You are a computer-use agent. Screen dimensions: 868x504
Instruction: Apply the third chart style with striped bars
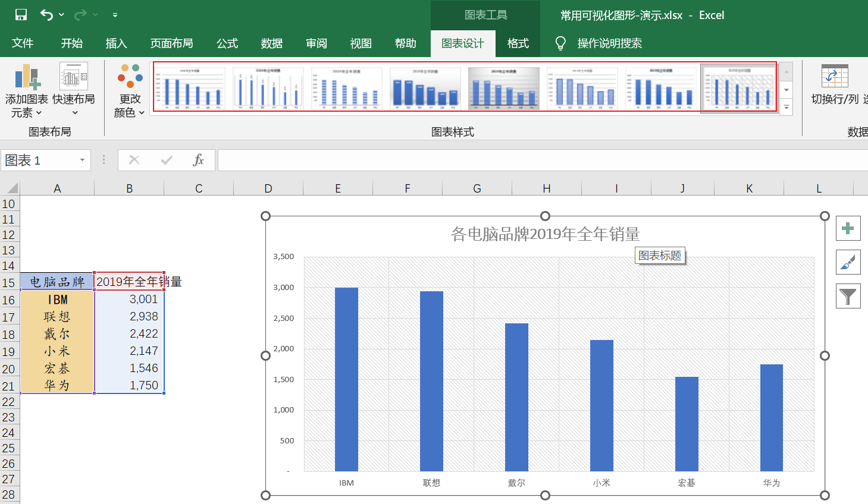[347, 88]
